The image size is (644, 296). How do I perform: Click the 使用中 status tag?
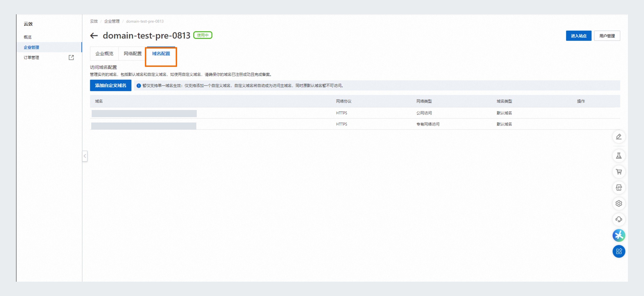coord(203,35)
